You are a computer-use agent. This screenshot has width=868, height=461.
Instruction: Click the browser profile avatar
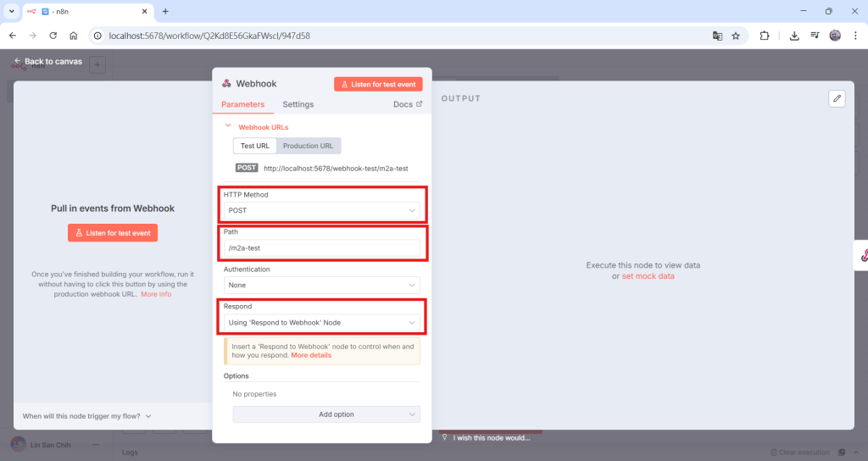(x=835, y=36)
